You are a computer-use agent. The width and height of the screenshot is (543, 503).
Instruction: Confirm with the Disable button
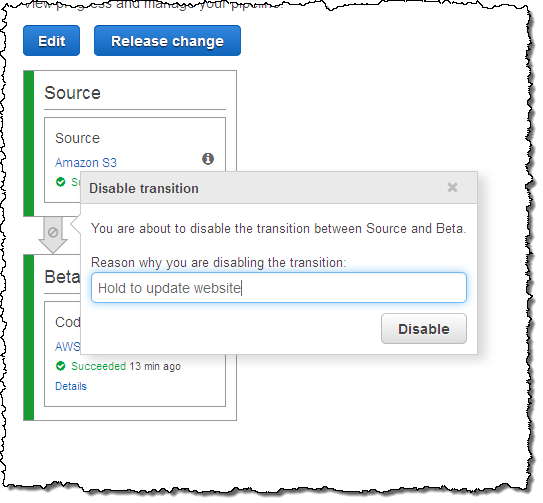424,329
